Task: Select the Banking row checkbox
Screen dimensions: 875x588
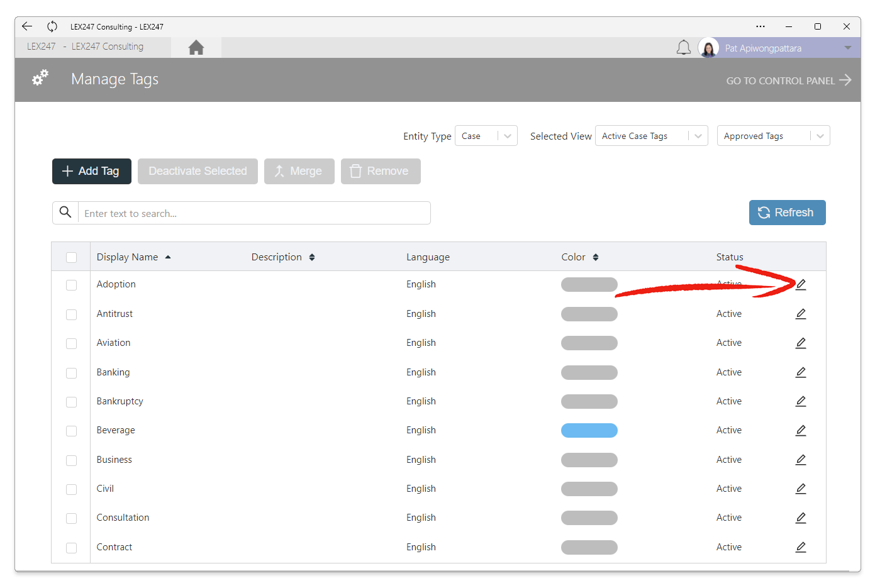Action: pos(72,373)
